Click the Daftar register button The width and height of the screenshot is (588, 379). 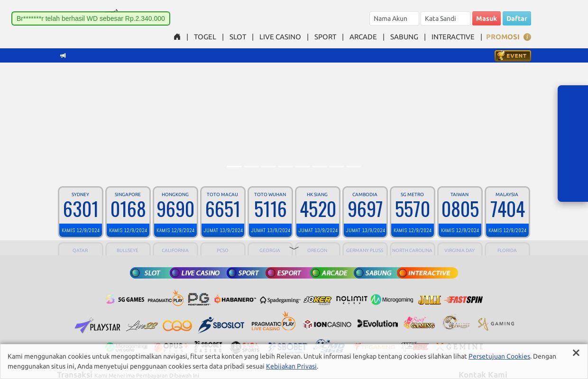517,18
